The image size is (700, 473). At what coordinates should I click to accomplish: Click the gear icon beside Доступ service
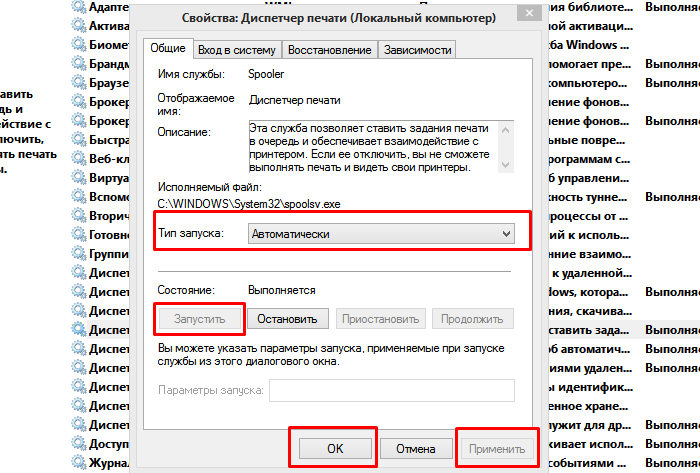pos(79,444)
